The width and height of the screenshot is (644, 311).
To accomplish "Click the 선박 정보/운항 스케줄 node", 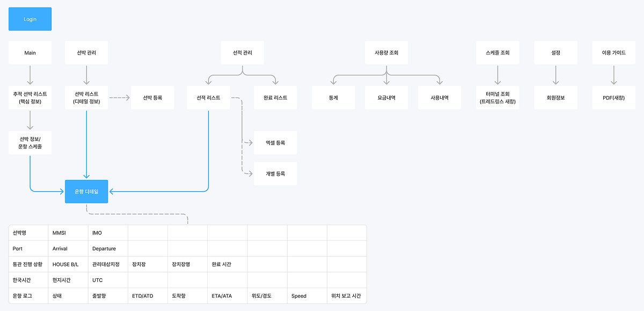I will 30,142.
